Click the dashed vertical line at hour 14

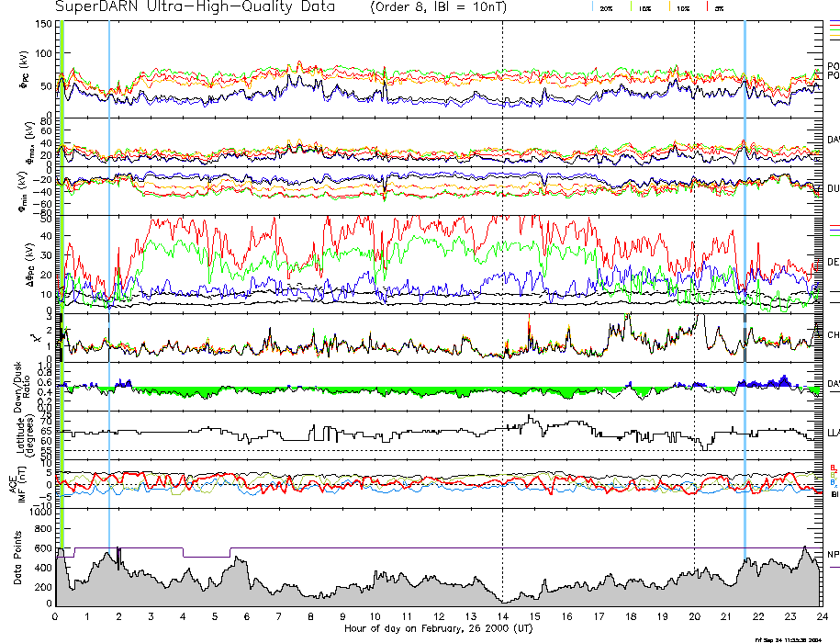pyautogui.click(x=503, y=276)
